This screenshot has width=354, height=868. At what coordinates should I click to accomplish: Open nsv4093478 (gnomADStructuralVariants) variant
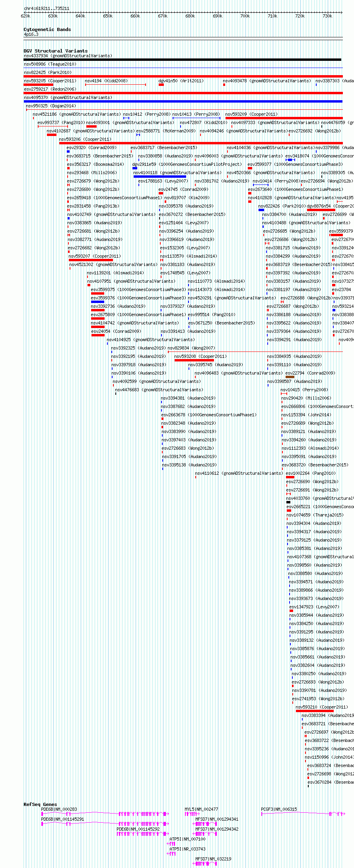tap(267, 81)
